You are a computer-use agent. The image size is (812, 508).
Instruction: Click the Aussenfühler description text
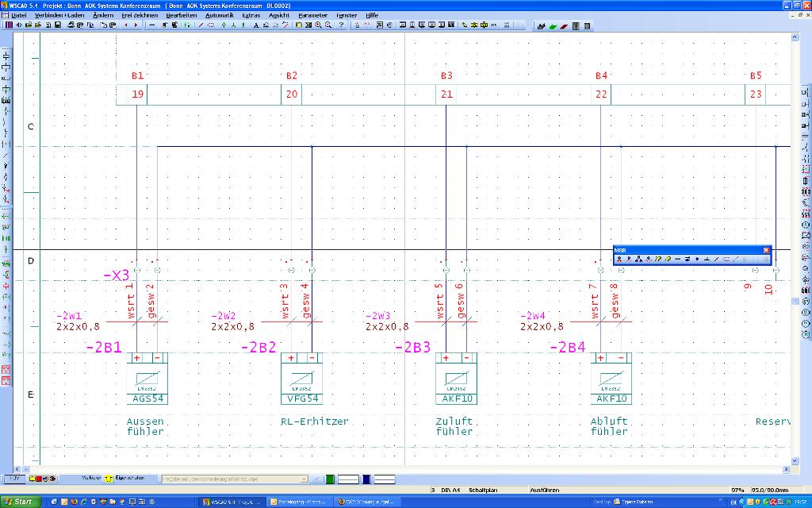point(146,426)
